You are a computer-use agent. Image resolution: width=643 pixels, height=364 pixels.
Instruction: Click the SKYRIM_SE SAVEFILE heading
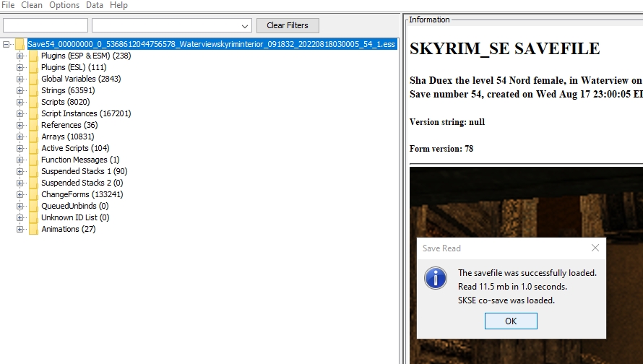tap(504, 49)
